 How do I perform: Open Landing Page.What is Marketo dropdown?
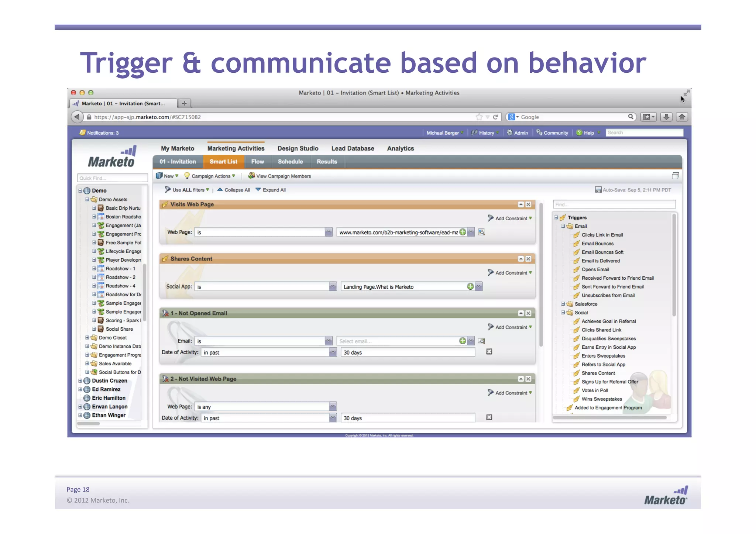tap(478, 286)
